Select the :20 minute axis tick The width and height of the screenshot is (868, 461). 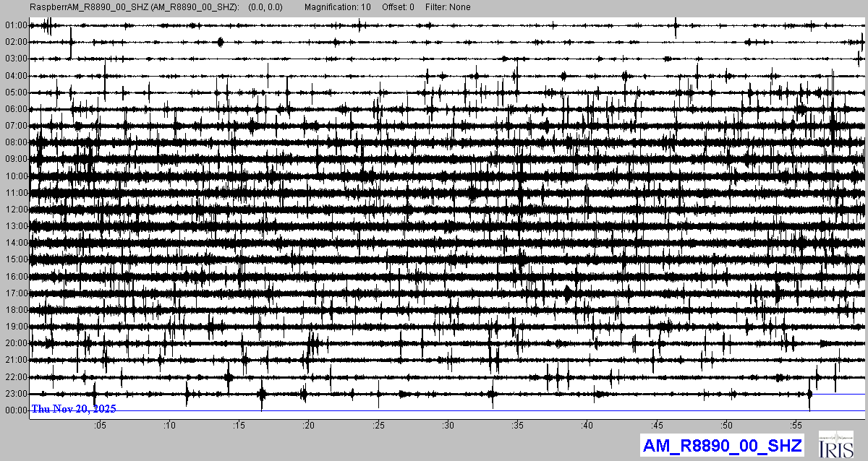pyautogui.click(x=308, y=425)
